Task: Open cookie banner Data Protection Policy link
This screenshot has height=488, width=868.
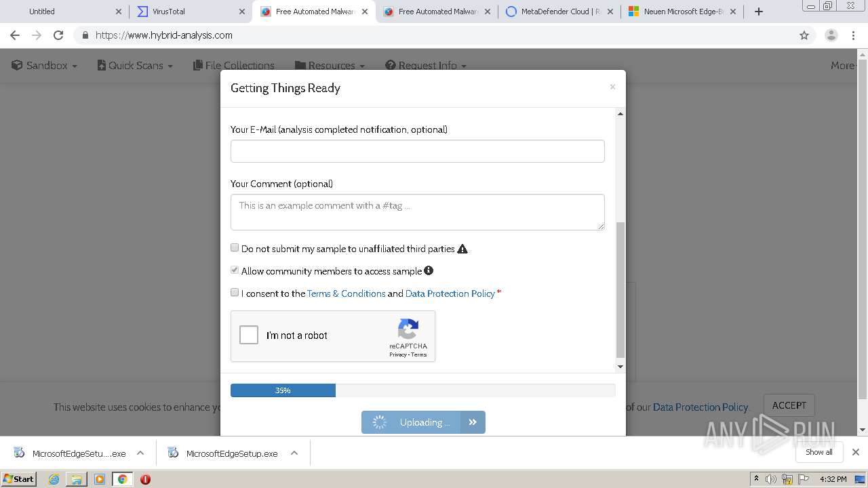Action: tap(701, 407)
